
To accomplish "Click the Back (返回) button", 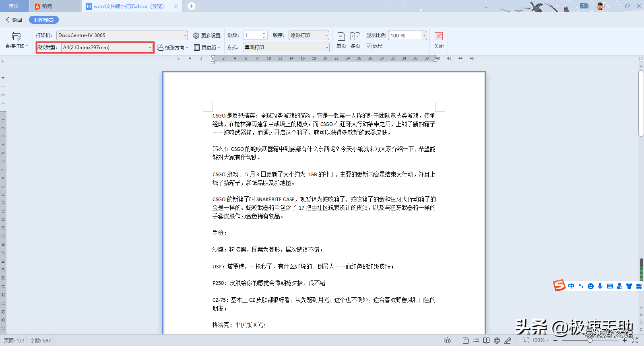I will point(14,20).
